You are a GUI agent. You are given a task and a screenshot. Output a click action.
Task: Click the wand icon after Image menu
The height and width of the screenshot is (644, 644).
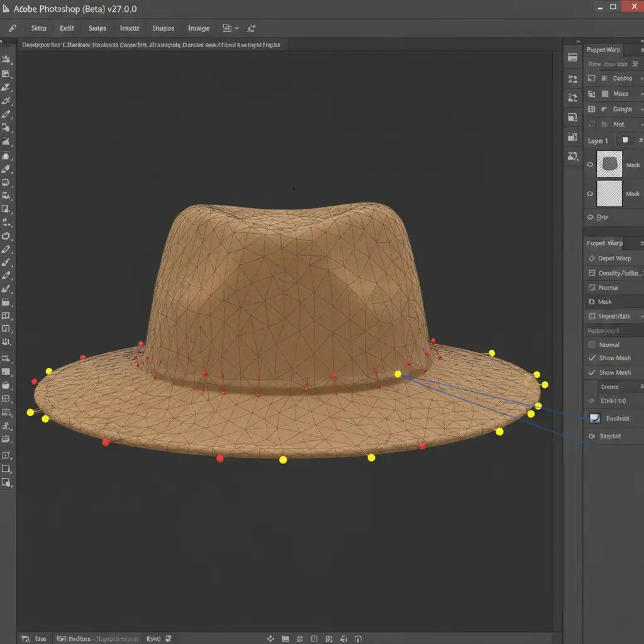click(251, 28)
